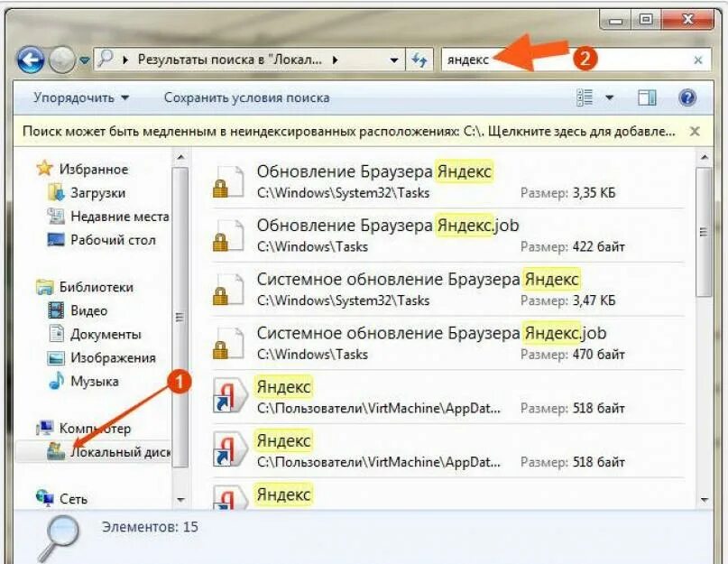Screen dimensions: 728x564
Task: Click the Музыка note icon
Action: click(x=56, y=381)
